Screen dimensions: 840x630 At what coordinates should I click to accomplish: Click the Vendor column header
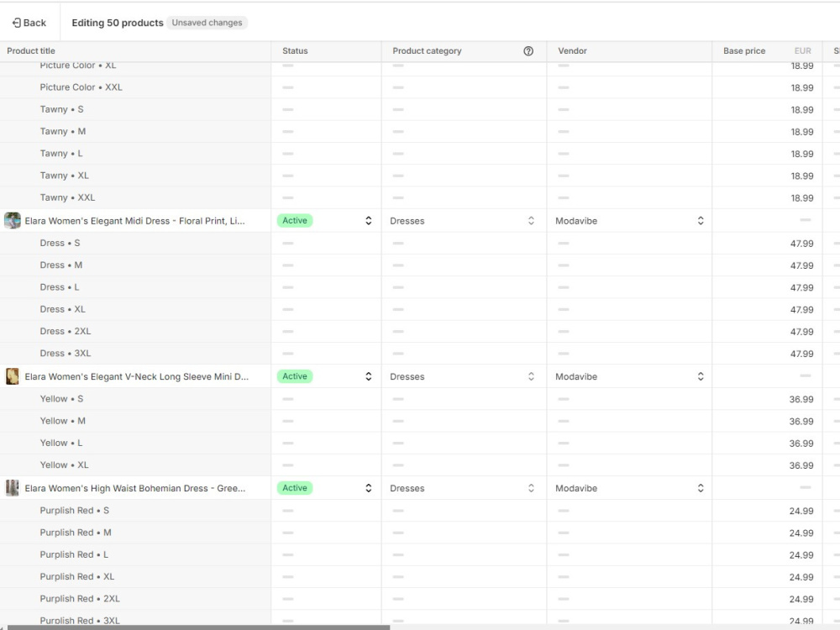click(x=572, y=51)
